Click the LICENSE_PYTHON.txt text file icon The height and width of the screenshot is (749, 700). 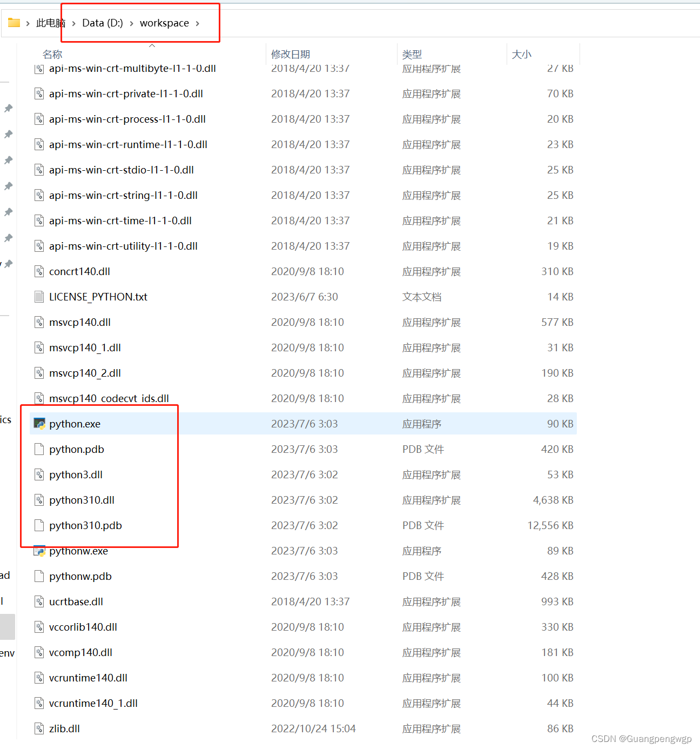[x=38, y=297]
